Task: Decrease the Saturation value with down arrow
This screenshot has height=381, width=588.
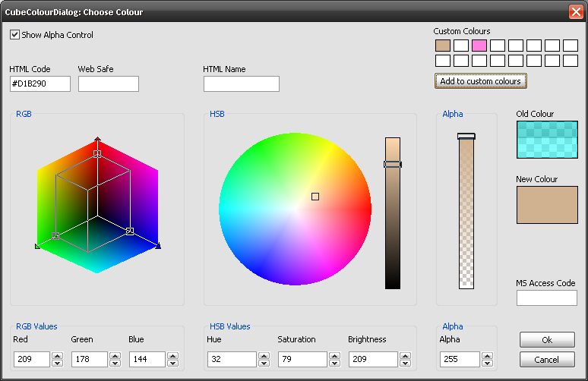Action: click(x=335, y=363)
